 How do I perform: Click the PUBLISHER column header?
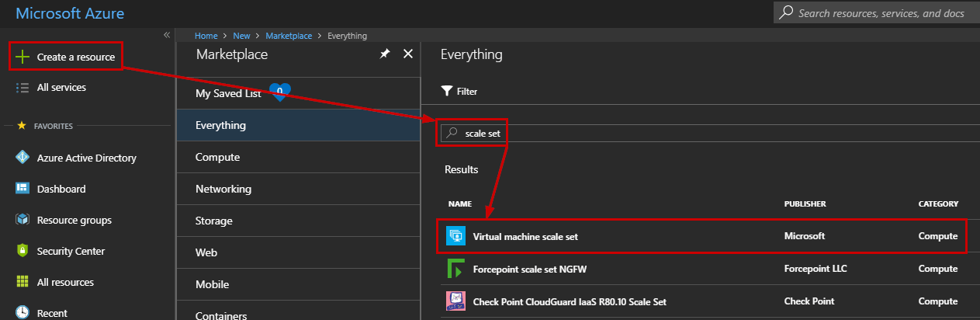point(805,204)
